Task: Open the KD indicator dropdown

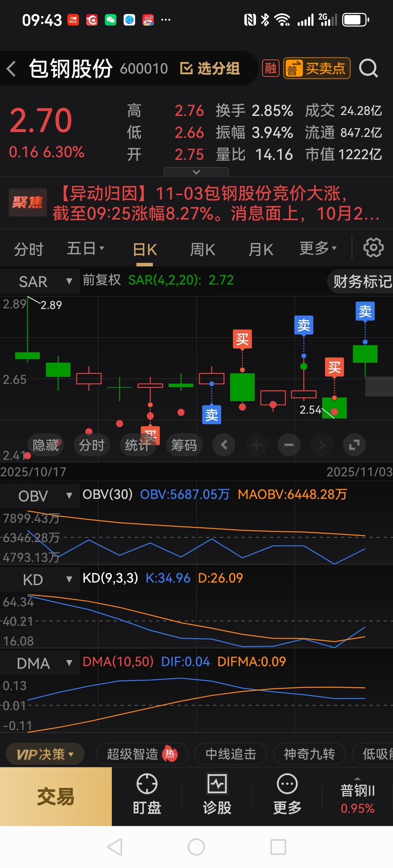Action: [x=40, y=579]
